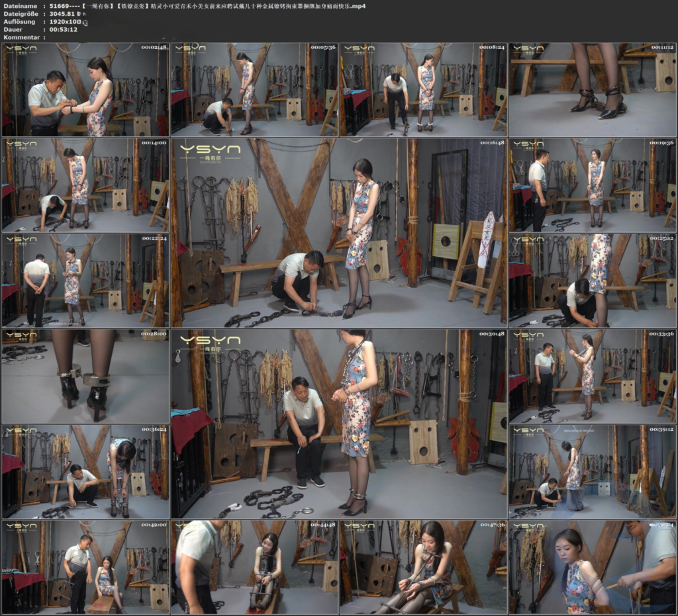The width and height of the screenshot is (678, 616).
Task: Click the large frame stamped 00:16:48
Action: coord(339,233)
